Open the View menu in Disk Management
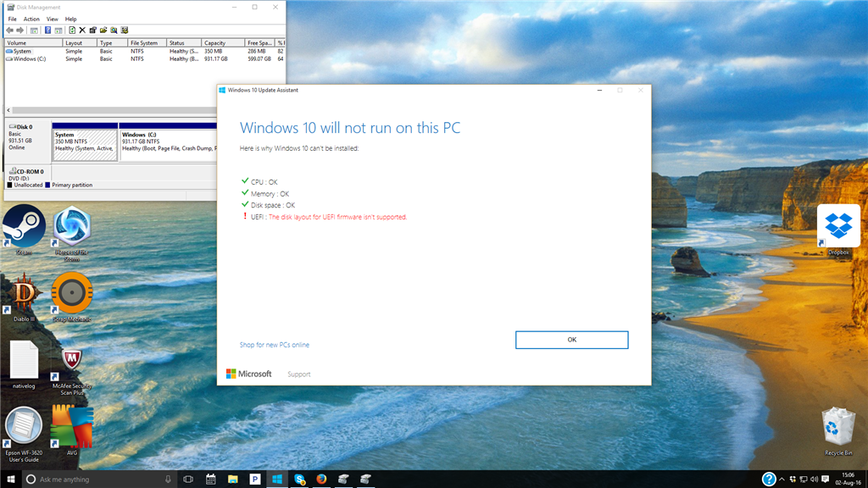 pyautogui.click(x=52, y=19)
